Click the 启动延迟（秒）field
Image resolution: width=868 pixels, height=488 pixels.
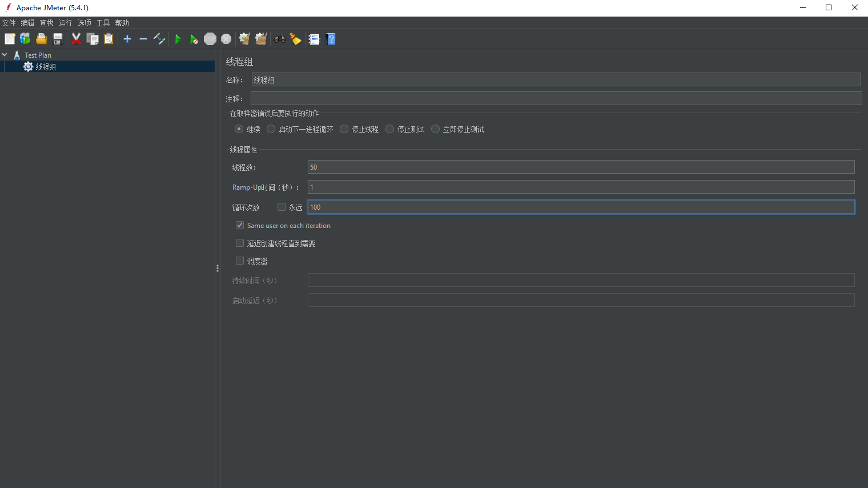tap(581, 300)
